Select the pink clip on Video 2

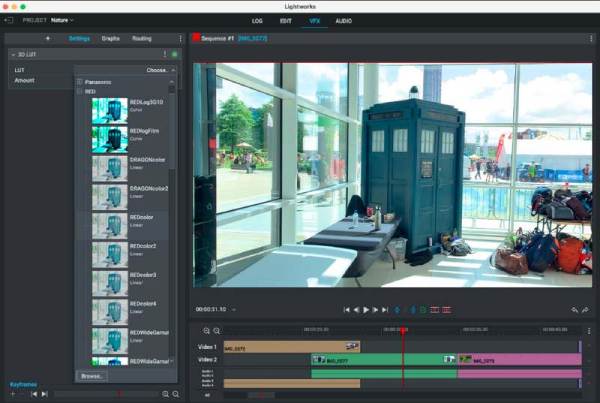(x=520, y=360)
